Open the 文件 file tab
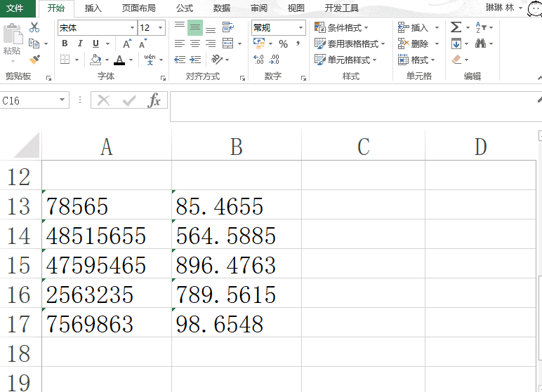Image resolution: width=542 pixels, height=392 pixels. tap(15, 8)
